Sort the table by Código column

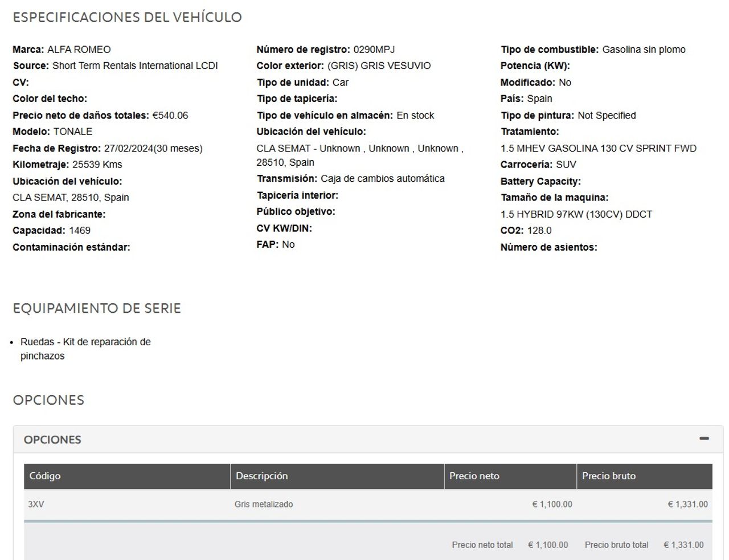coord(127,476)
